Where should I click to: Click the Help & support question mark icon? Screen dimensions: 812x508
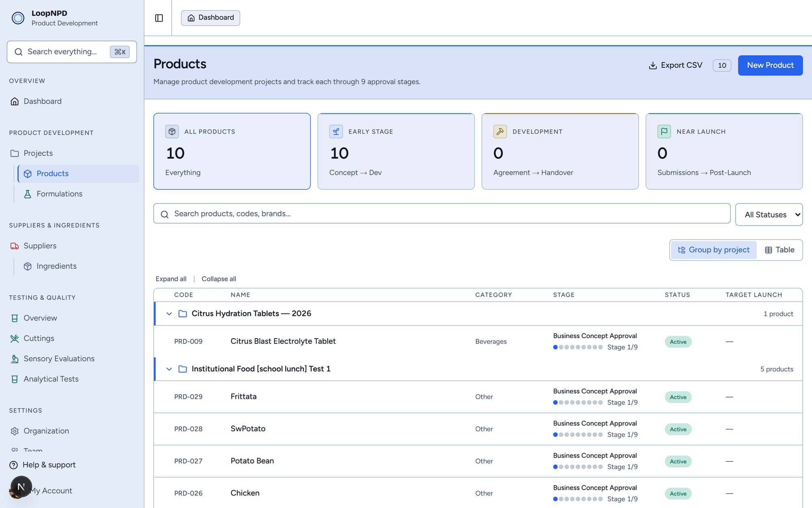14,465
